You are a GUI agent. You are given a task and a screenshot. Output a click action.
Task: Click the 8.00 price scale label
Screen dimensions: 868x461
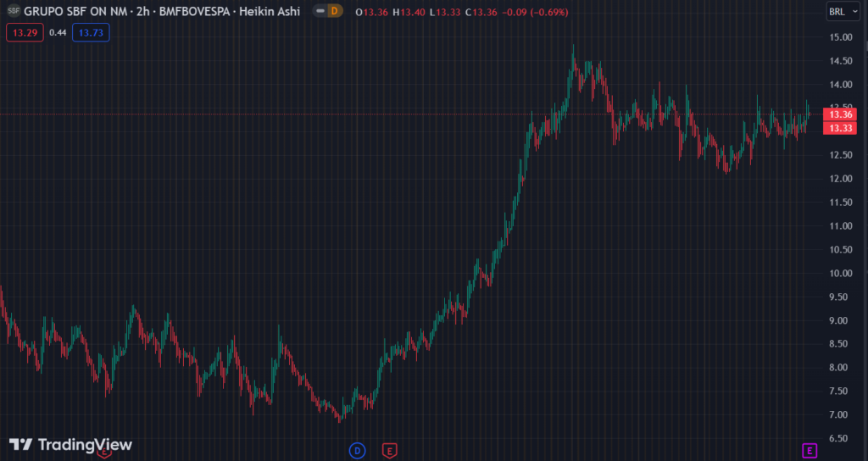pyautogui.click(x=840, y=368)
